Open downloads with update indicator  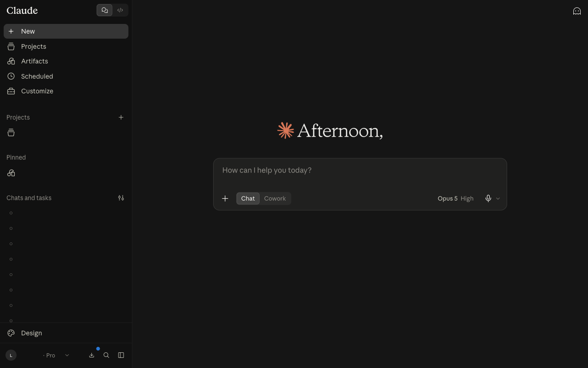[91, 355]
